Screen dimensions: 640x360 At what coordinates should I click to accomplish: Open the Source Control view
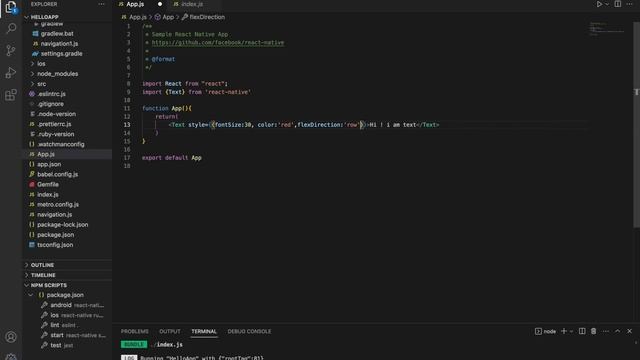point(11,51)
